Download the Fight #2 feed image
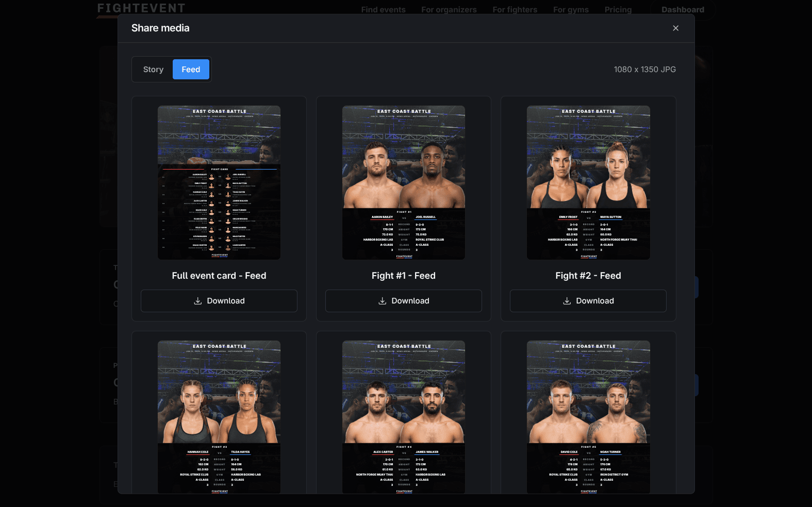 [588, 301]
